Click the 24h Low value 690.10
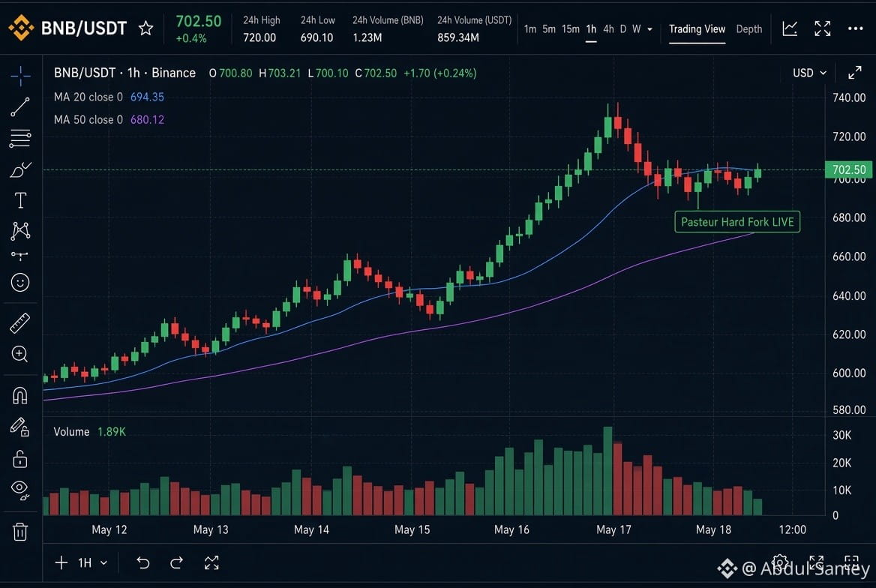This screenshot has width=876, height=588. [316, 37]
